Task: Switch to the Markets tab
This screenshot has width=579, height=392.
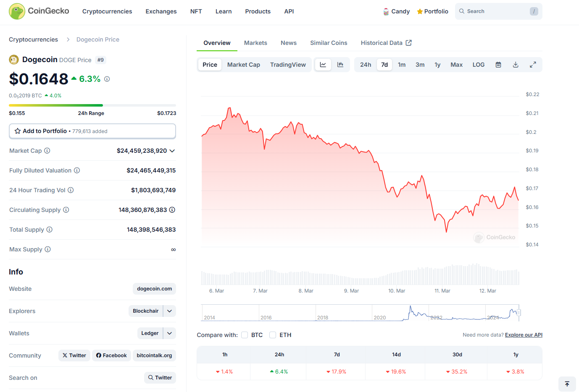Action: (x=255, y=43)
